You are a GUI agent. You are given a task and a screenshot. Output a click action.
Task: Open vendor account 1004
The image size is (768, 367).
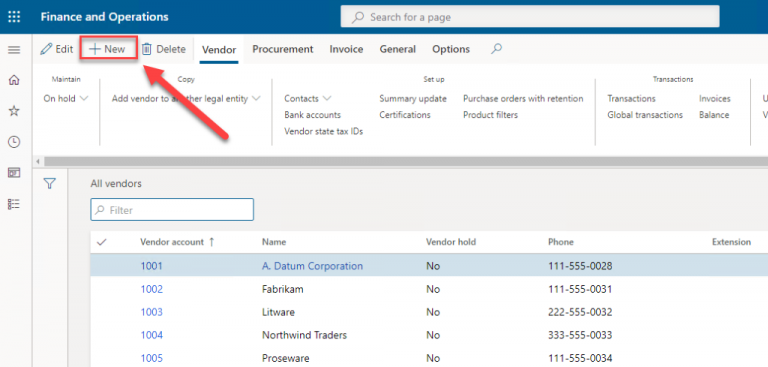pos(151,335)
